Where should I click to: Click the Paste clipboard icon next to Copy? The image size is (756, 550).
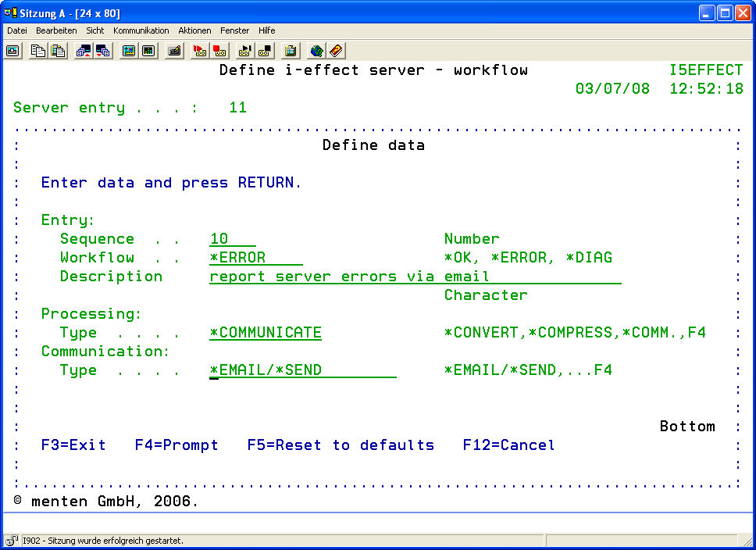58,51
